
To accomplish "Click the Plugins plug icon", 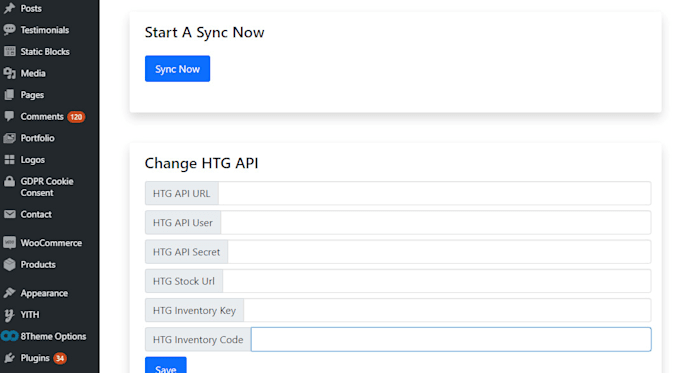I will point(9,358).
